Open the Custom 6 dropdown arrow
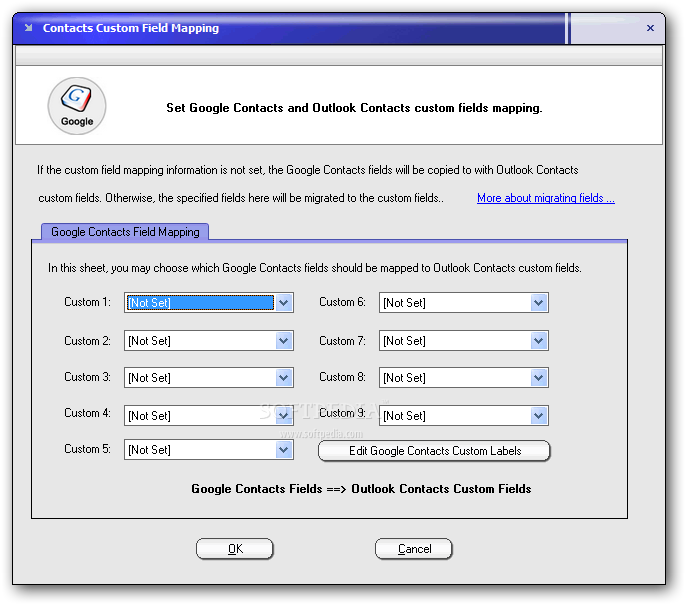Image resolution: width=686 pixels, height=605 pixels. click(539, 303)
